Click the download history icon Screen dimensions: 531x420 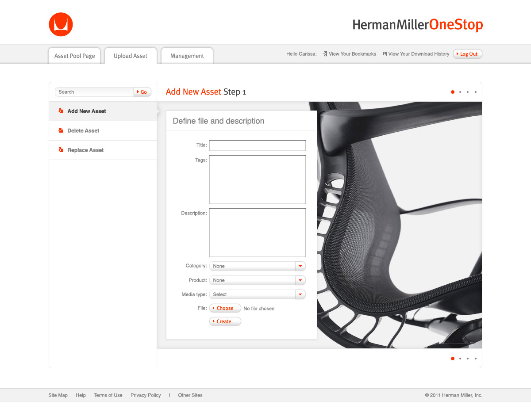[385, 54]
